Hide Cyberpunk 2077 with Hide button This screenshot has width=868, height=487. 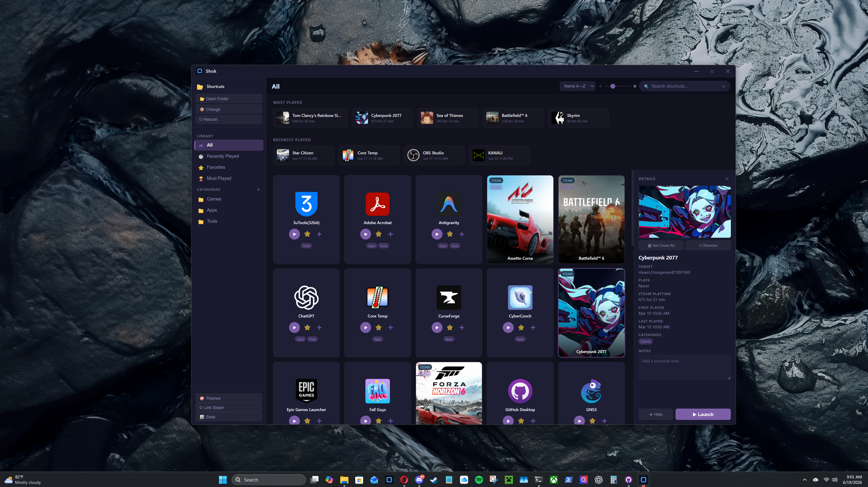click(655, 414)
